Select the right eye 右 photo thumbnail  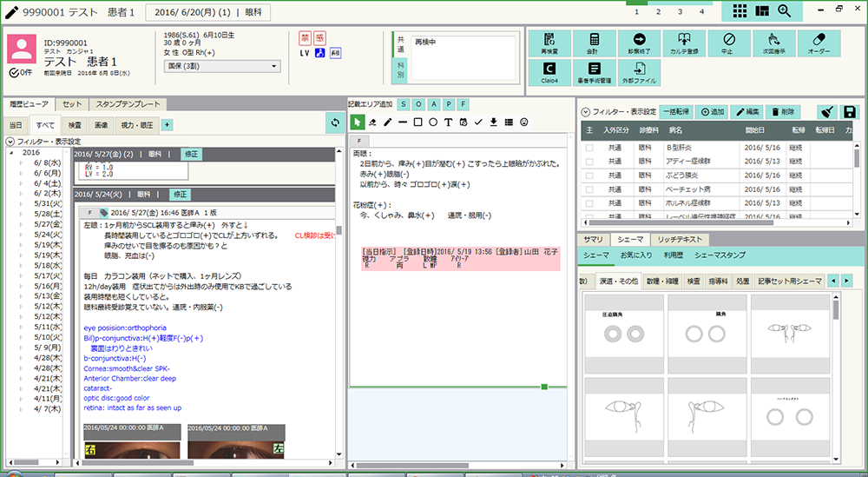(132, 441)
